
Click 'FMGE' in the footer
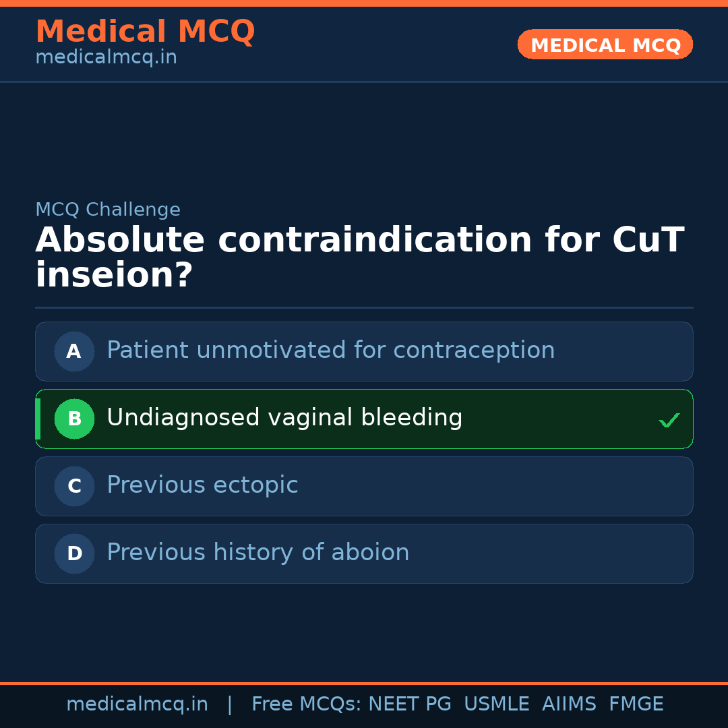click(636, 704)
